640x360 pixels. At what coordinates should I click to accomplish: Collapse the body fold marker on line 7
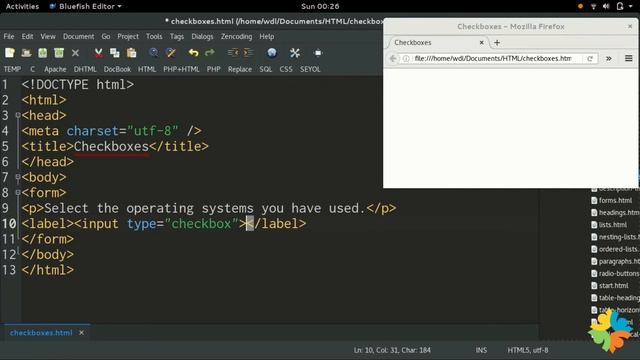pos(18,177)
